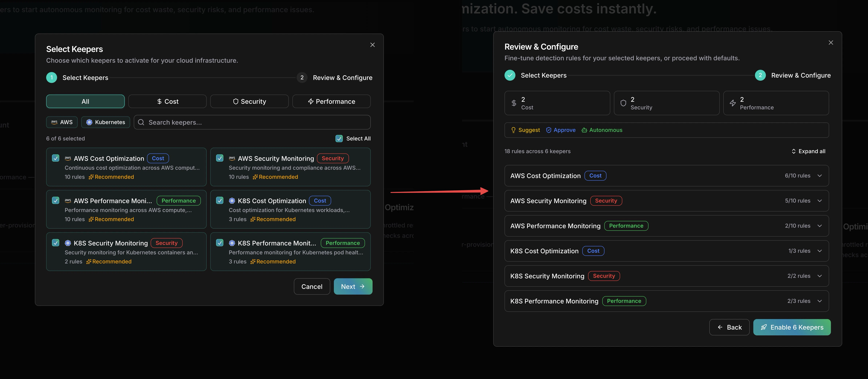Screen dimensions: 868x379
Task: Uncheck the K8S Security Monitoring keeper
Action: click(x=56, y=243)
